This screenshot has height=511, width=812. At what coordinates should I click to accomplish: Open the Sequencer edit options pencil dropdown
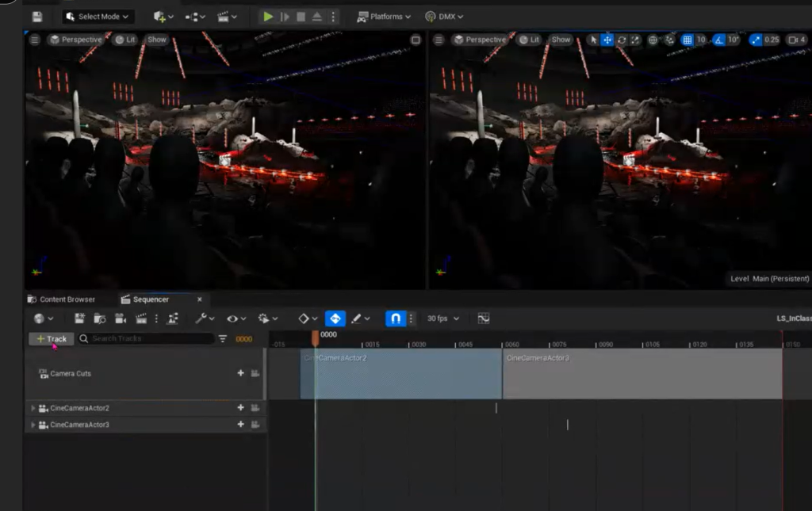pos(360,318)
